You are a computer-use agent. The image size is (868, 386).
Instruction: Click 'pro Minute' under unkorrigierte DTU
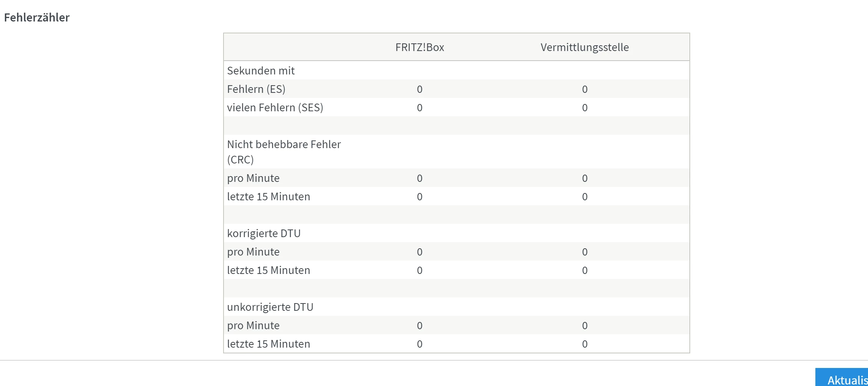tap(253, 325)
